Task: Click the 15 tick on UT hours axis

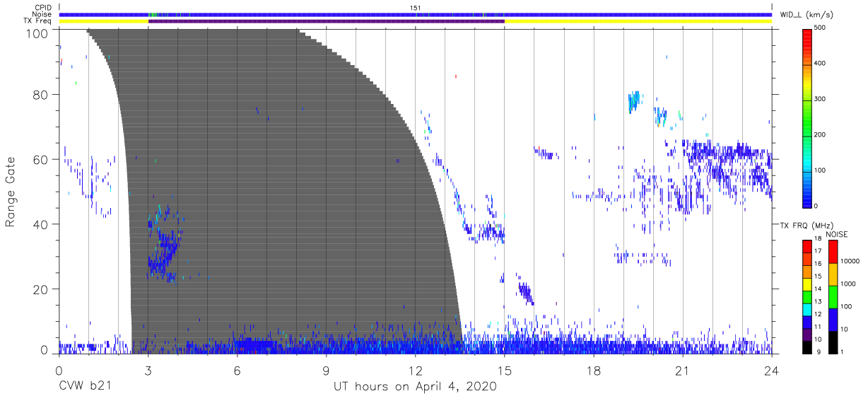Action: 505,370
